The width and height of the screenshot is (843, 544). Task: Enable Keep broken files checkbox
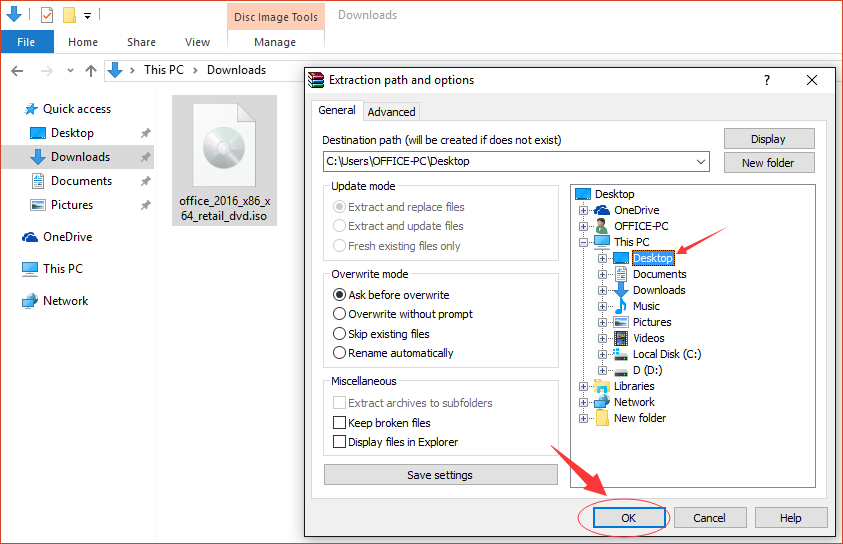339,423
